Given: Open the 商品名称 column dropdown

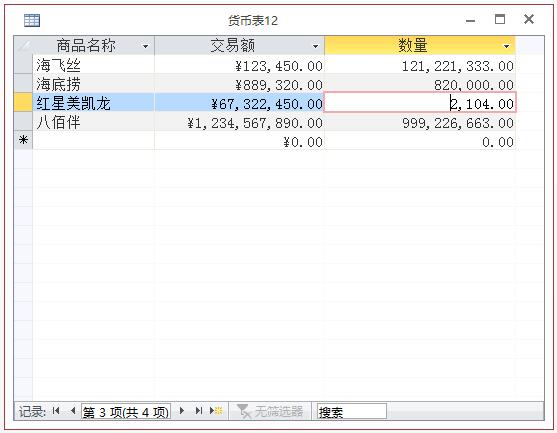Looking at the screenshot, I should click(x=145, y=46).
